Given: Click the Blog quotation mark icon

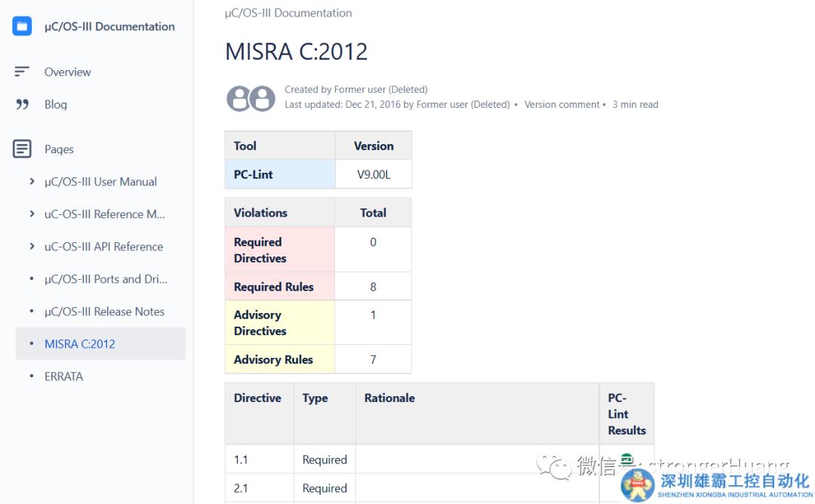Looking at the screenshot, I should coord(22,104).
